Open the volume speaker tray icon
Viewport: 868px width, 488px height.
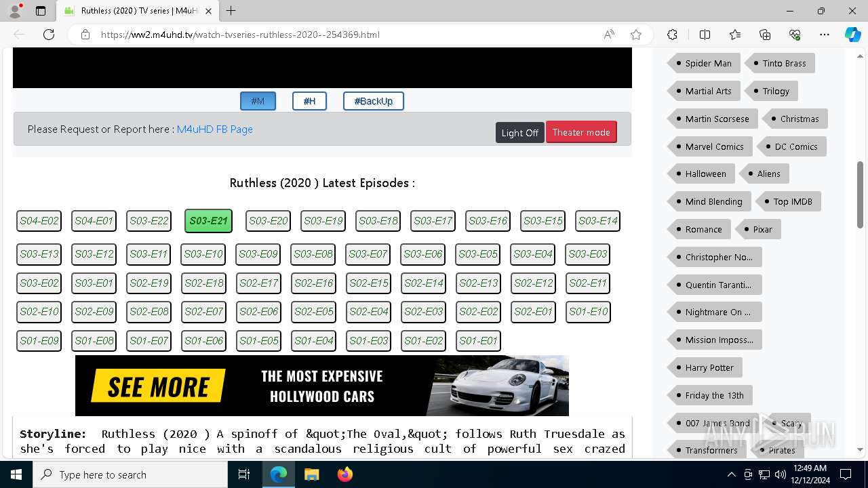click(781, 474)
